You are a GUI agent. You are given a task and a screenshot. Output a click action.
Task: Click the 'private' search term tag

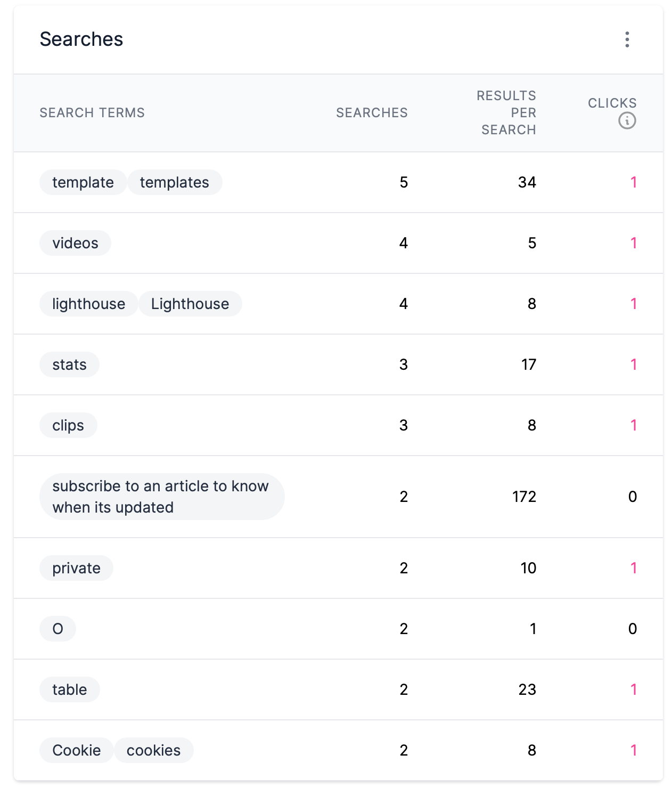coord(76,568)
